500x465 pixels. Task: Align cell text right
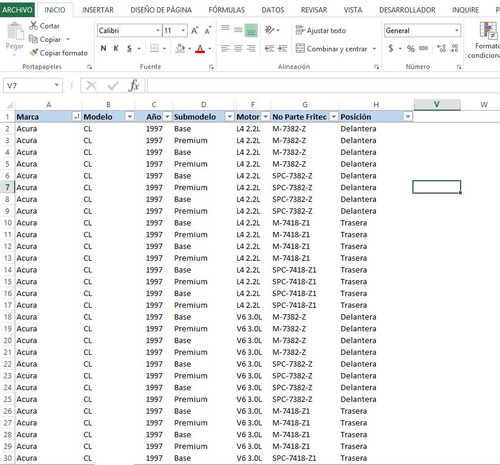pos(251,49)
